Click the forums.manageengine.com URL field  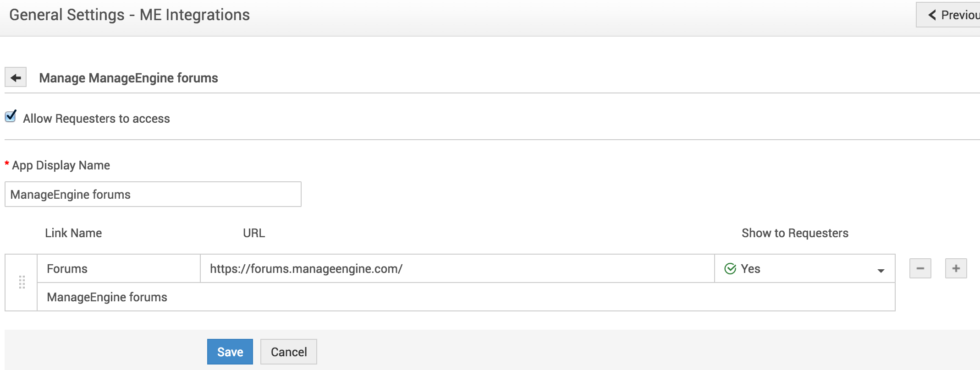(x=457, y=269)
